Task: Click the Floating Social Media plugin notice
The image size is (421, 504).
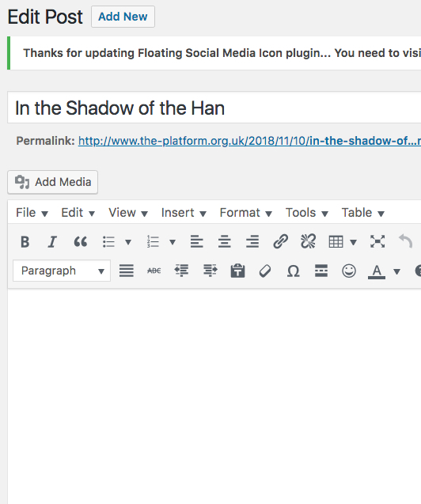Action: 214,53
